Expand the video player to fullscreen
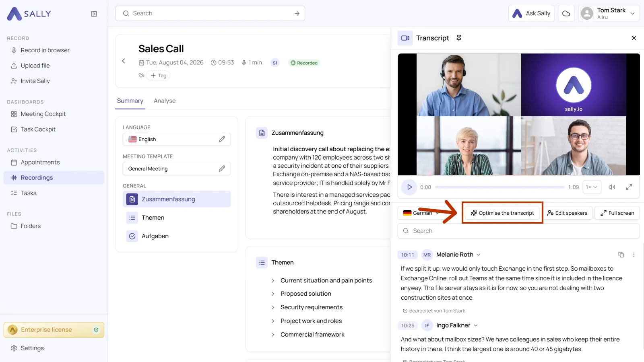644x362 pixels. pos(629,187)
